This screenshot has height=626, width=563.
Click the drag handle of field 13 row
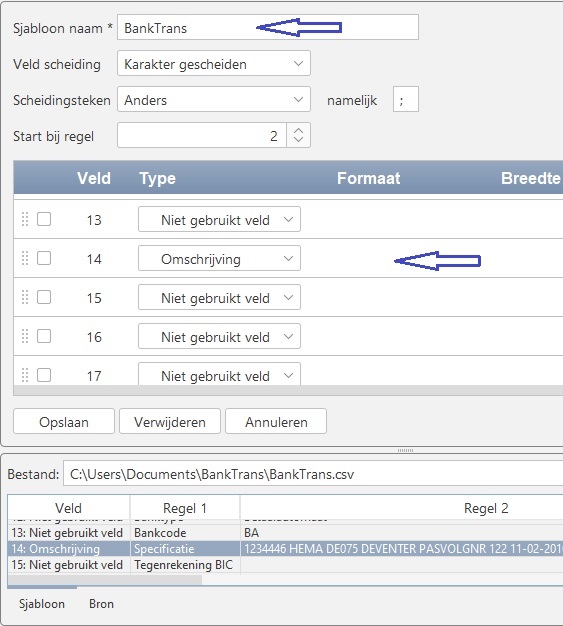click(x=25, y=219)
